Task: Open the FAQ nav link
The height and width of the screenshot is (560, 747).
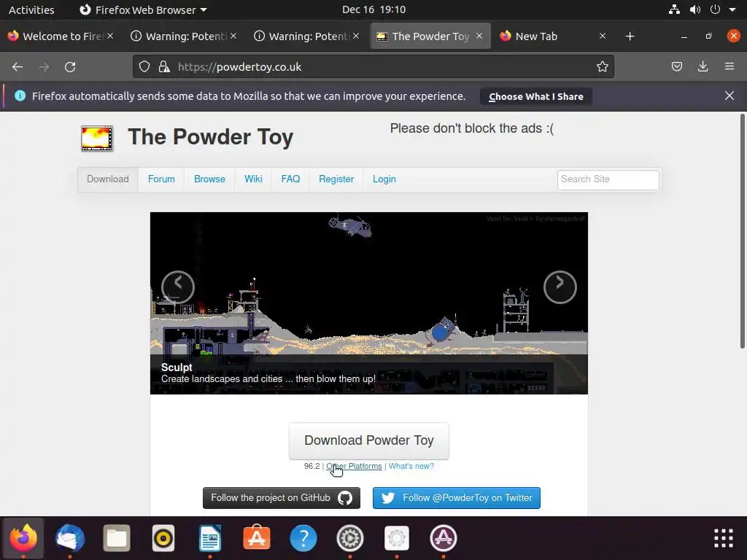Action: tap(290, 179)
